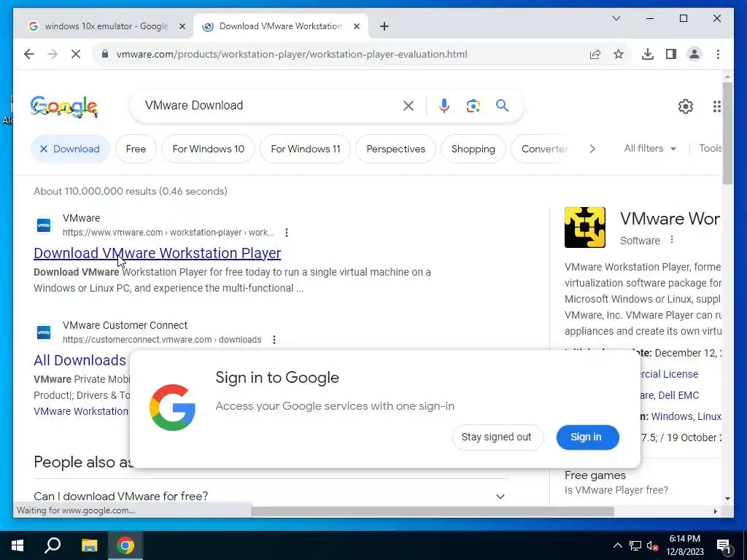Click the Google doodle logo
The height and width of the screenshot is (560, 747).
coord(64,106)
